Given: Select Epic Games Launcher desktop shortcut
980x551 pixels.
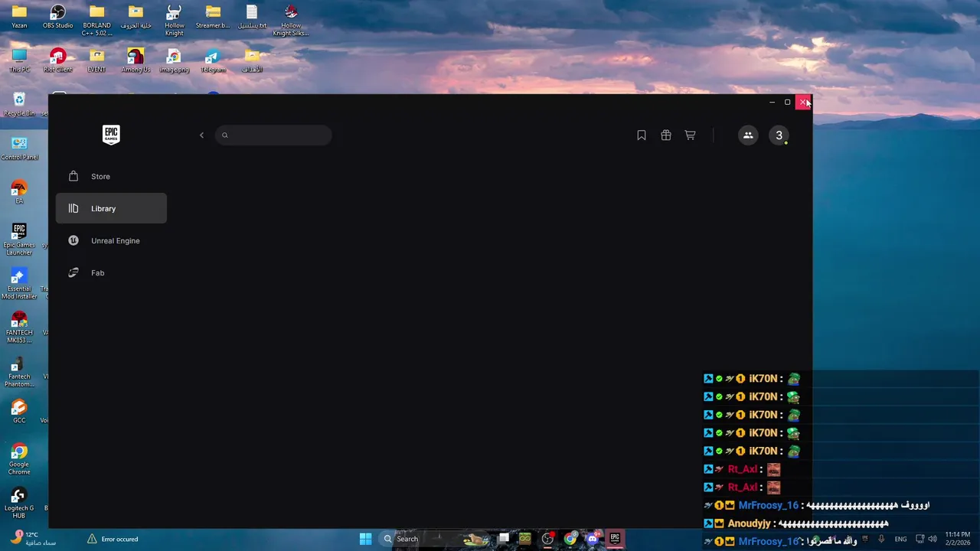Looking at the screenshot, I should pos(19,239).
